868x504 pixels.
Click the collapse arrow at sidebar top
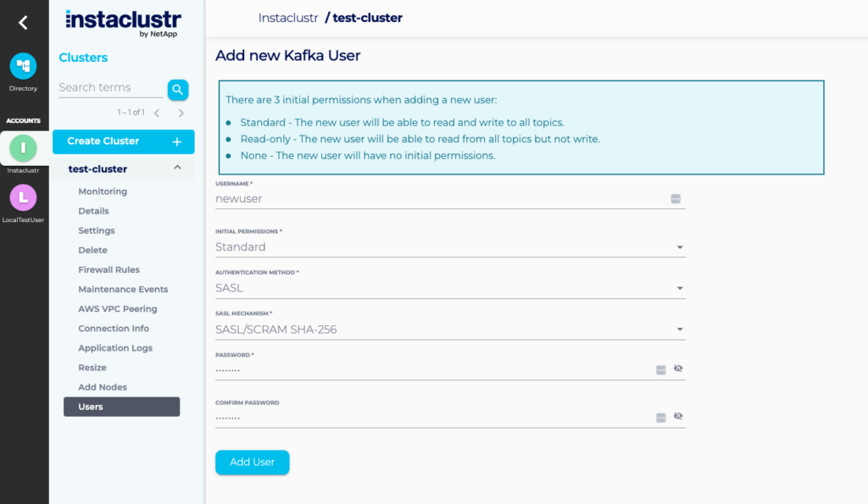point(24,22)
